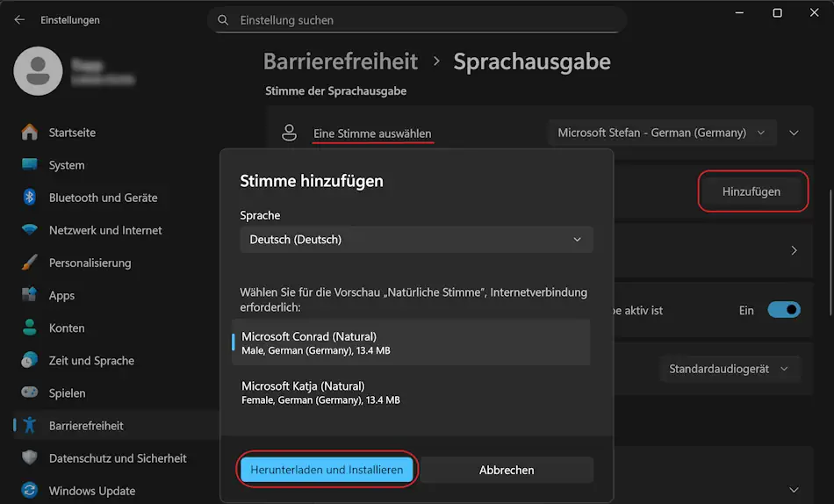Click the Windows Update refresh icon
Viewport: 834px width, 504px height.
(x=30, y=490)
